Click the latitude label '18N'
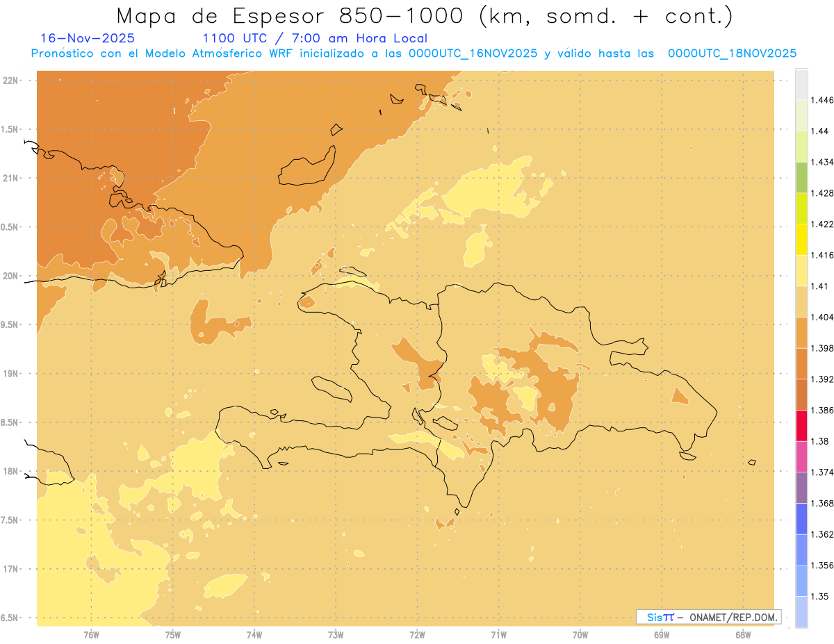Screen dimensions: 834x644 point(11,472)
